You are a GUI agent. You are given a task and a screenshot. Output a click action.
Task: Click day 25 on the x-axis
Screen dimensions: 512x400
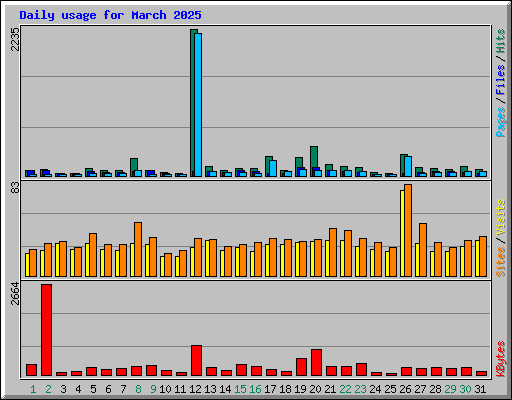(x=390, y=389)
